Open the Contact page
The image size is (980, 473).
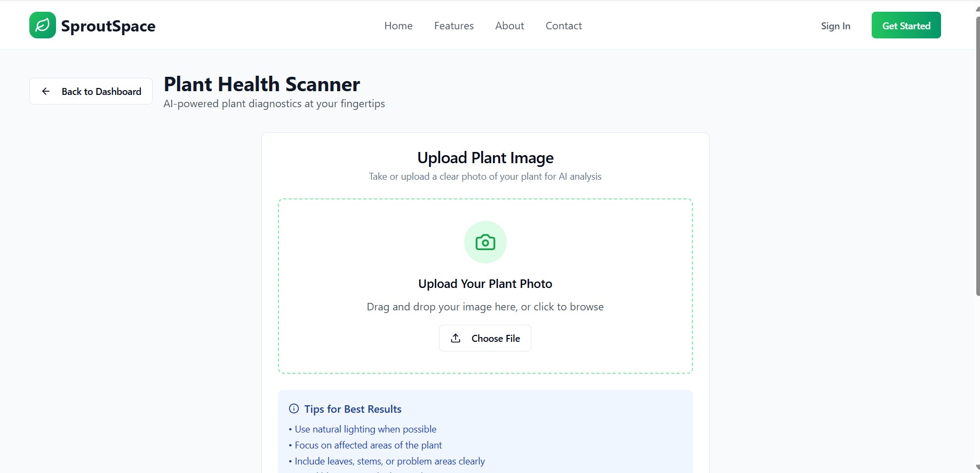[x=563, y=25]
